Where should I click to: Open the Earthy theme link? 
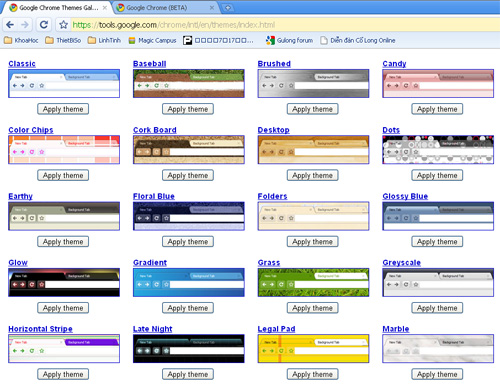(x=21, y=196)
